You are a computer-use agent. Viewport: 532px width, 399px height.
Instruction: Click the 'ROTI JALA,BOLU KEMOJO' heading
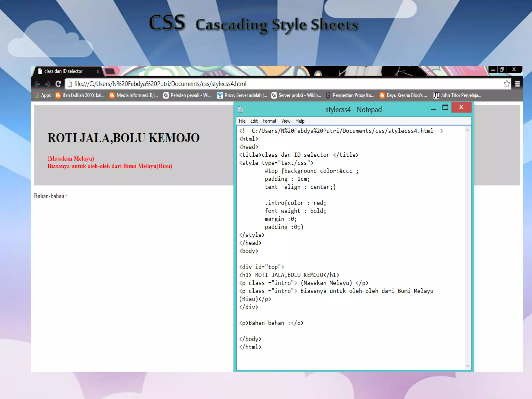click(x=123, y=138)
